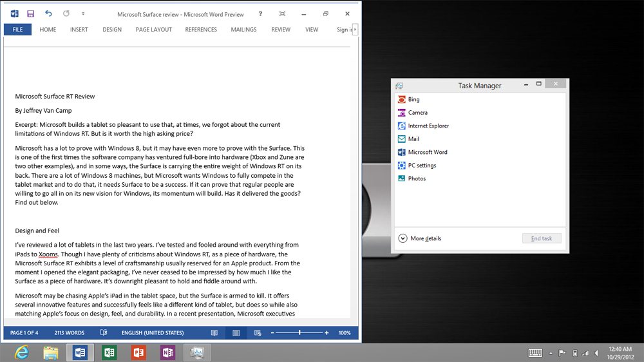Click the volume speaker icon in tray
Image resolution: width=644 pixels, height=362 pixels.
click(x=596, y=353)
